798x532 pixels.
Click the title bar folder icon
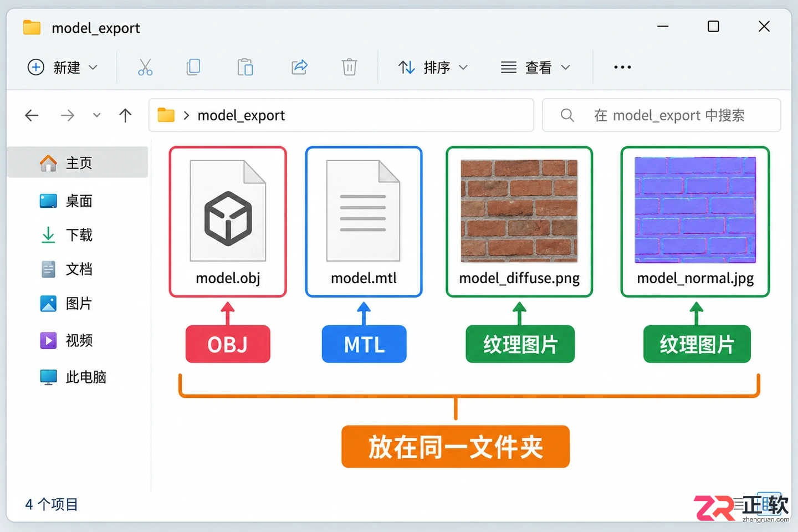32,27
